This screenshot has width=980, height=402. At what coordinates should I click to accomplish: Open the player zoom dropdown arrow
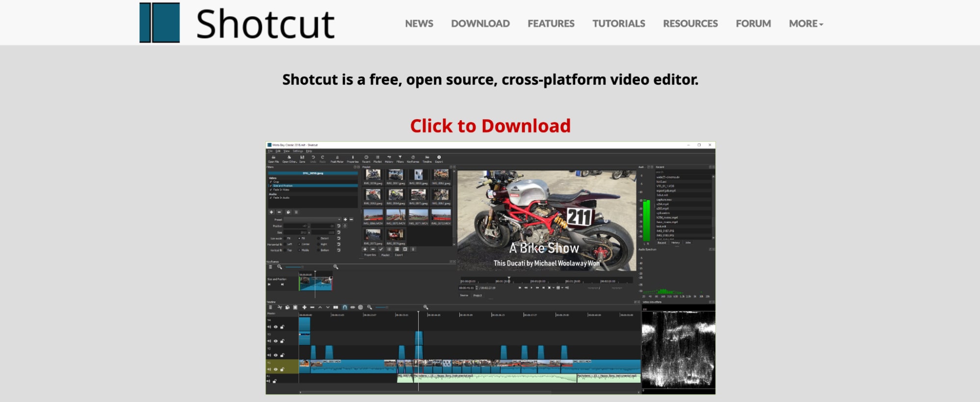click(553, 288)
